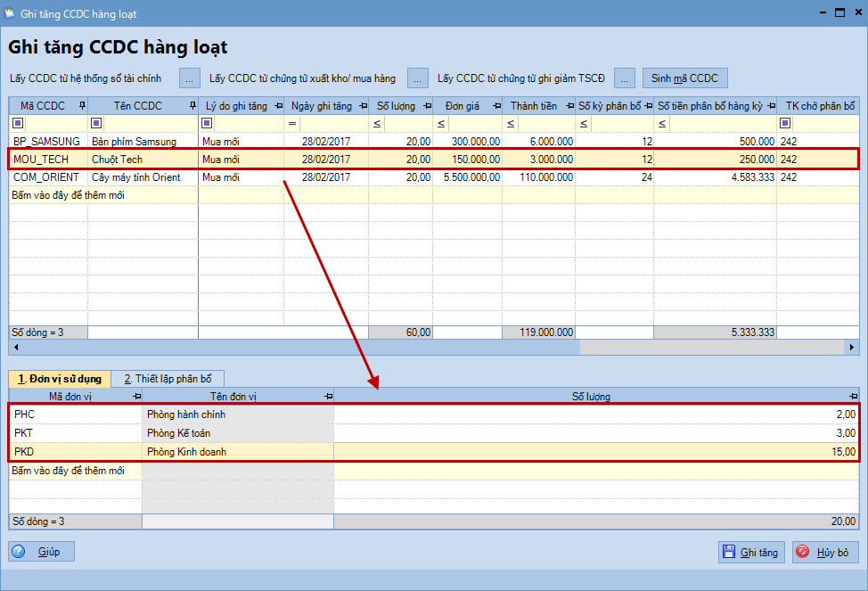Viewport: 868px width, 591px height.
Task: Click pin icon in Mã đơn vị header
Action: coord(136,397)
